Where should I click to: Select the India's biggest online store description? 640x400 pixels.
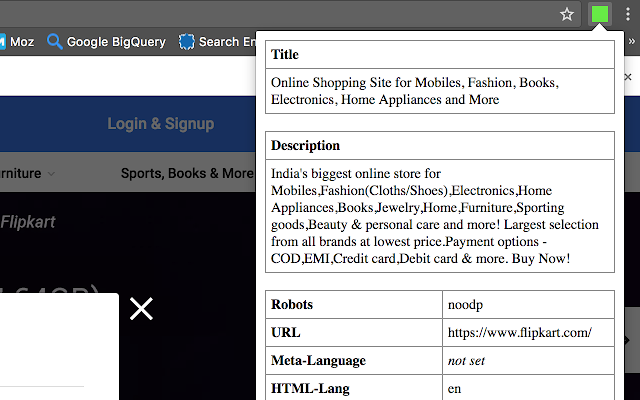tap(435, 216)
